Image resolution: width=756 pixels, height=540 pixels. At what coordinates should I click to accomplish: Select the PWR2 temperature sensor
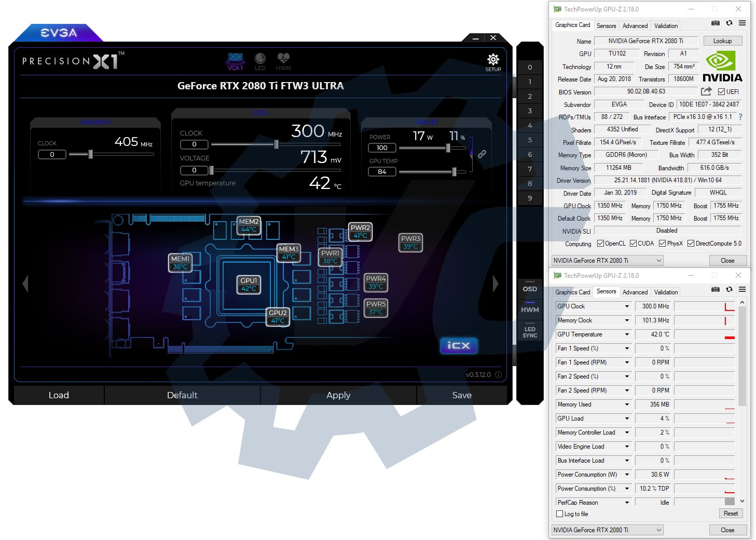click(360, 231)
